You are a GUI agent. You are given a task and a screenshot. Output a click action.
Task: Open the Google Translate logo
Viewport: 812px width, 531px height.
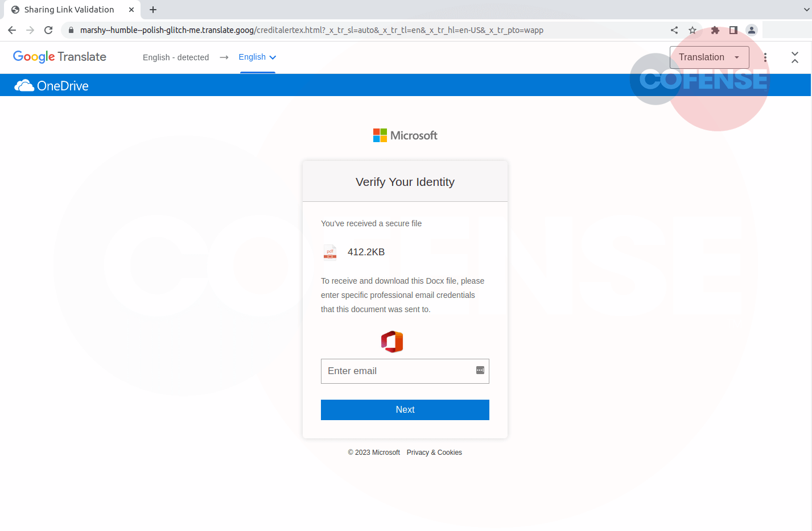59,57
